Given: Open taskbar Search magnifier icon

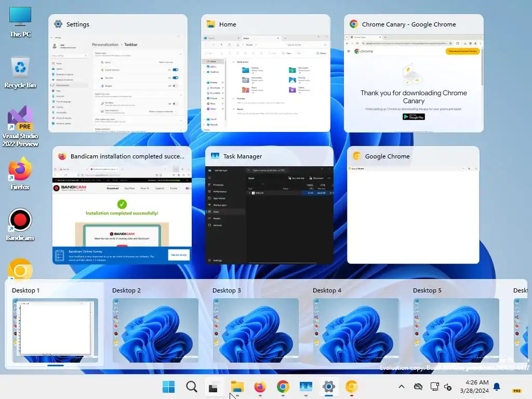Looking at the screenshot, I should point(191,387).
